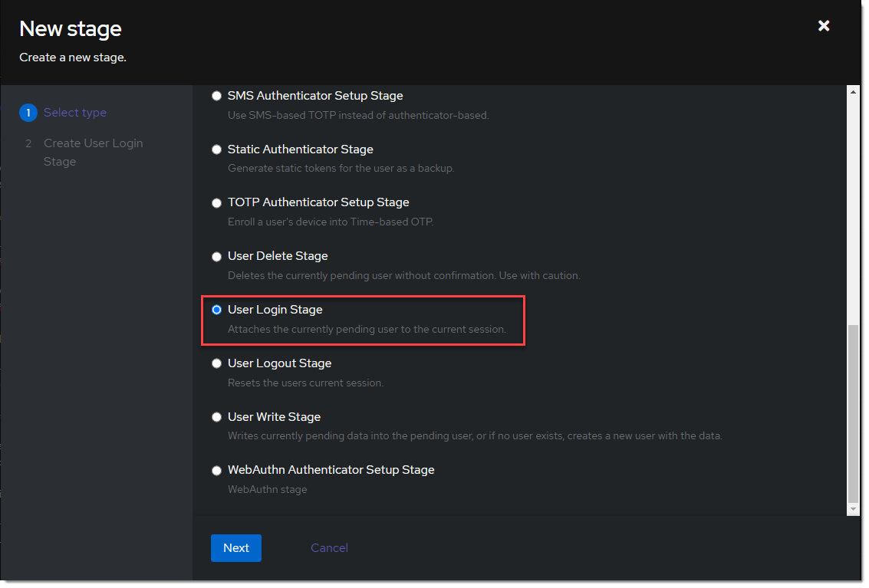Viewport: 869px width, 588px height.
Task: Choose Static Authenticator Stage option
Action: [x=217, y=149]
